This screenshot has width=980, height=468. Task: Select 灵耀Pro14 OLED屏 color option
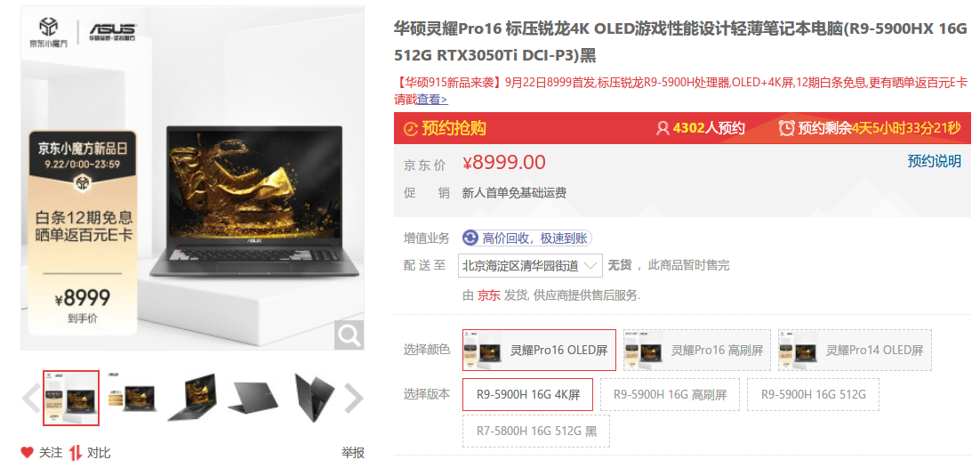855,351
